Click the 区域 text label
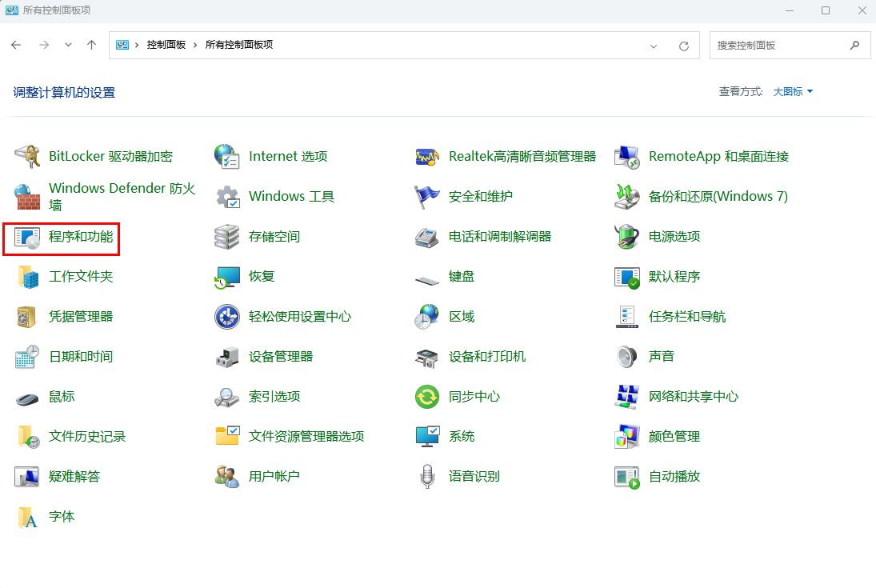Screen dimensions: 876x588 462,316
